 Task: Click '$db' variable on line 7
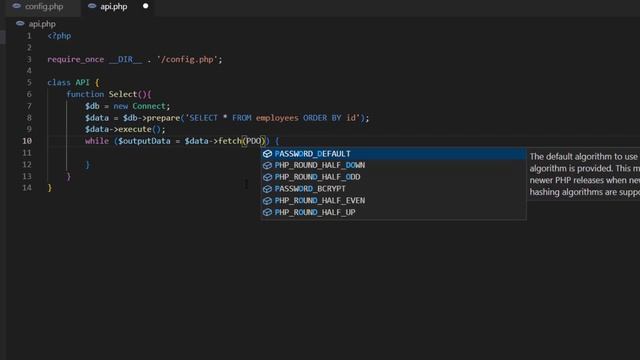[x=92, y=106]
